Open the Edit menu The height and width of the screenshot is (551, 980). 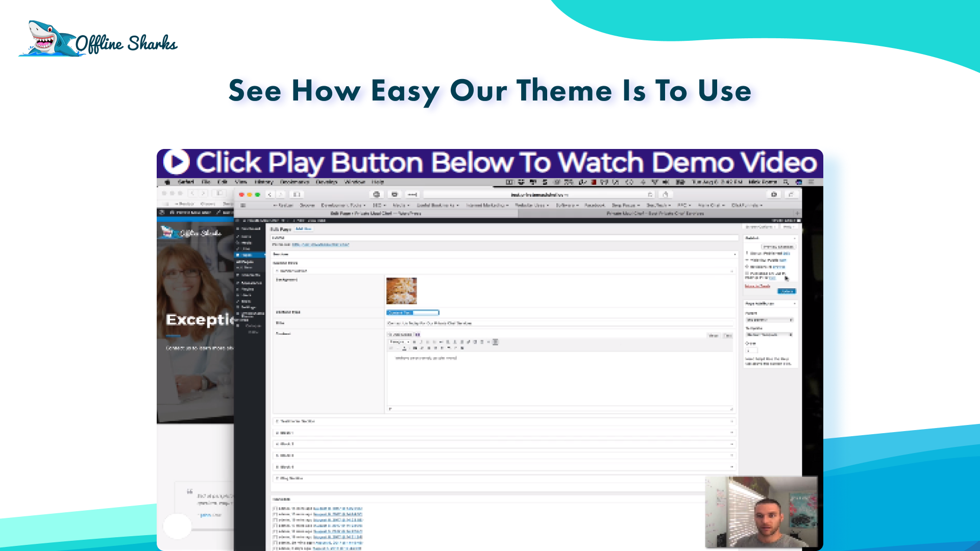[223, 182]
